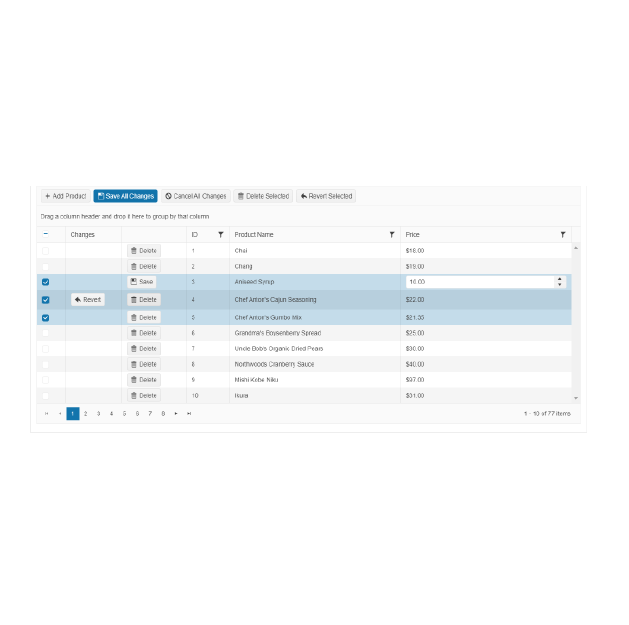This screenshot has width=629, height=625.
Task: Save all changes in grid
Action: point(126,196)
